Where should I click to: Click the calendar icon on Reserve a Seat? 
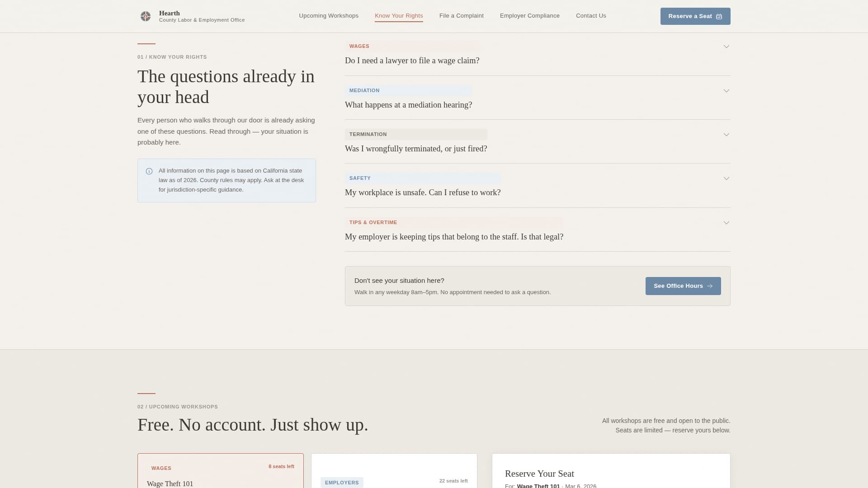pyautogui.click(x=719, y=17)
